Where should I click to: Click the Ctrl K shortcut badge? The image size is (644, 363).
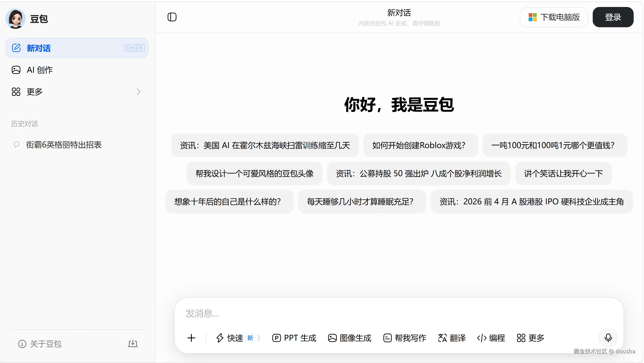[135, 48]
